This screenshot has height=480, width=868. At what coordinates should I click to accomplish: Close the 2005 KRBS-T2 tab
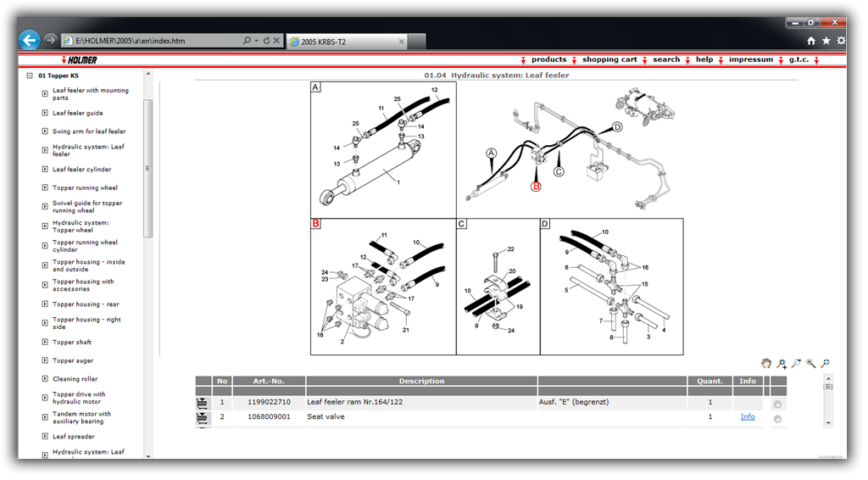click(401, 42)
